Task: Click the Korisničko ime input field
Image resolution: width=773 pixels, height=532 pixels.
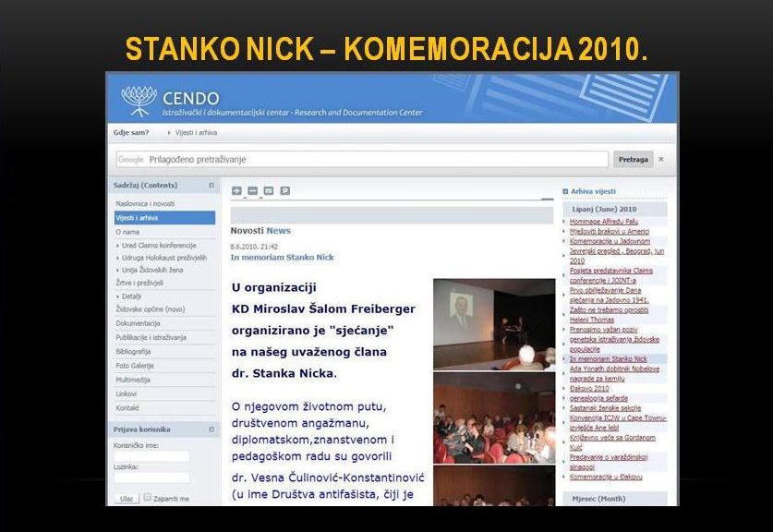Action: click(151, 456)
